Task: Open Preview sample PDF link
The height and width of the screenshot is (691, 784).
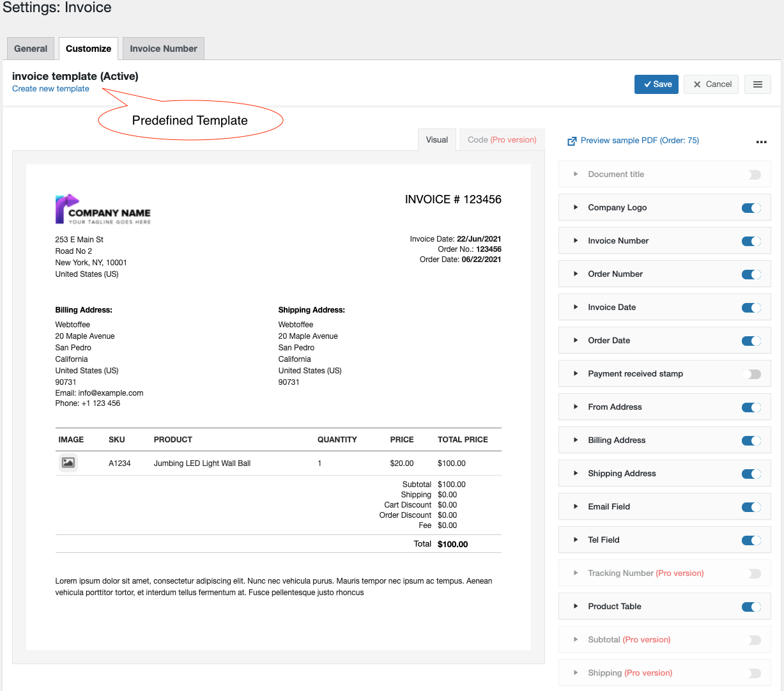Action: tap(639, 141)
